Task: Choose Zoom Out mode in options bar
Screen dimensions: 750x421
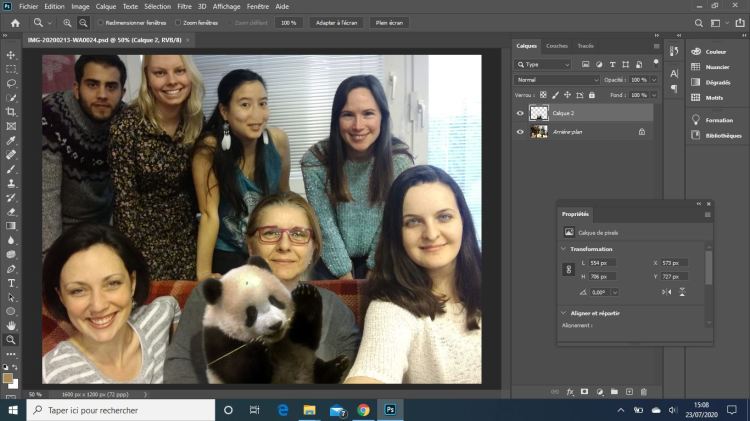Action: point(83,23)
